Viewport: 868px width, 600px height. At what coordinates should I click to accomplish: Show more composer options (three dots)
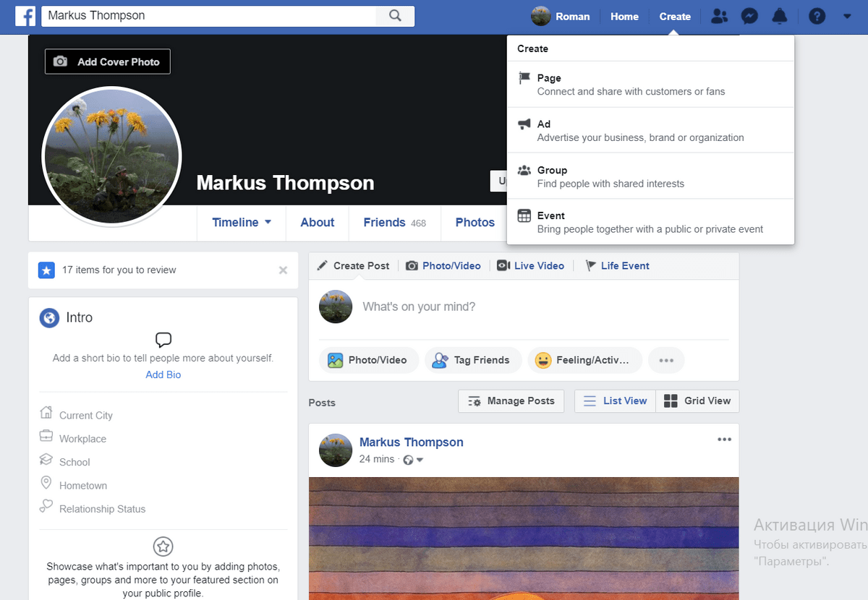tap(666, 360)
